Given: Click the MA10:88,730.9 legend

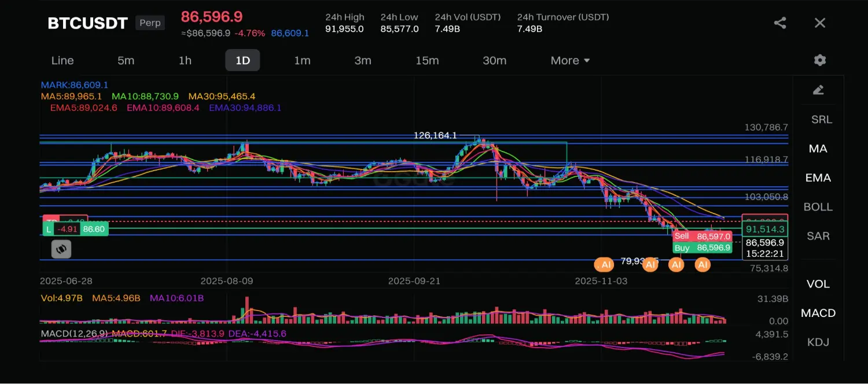Looking at the screenshot, I should (x=145, y=96).
